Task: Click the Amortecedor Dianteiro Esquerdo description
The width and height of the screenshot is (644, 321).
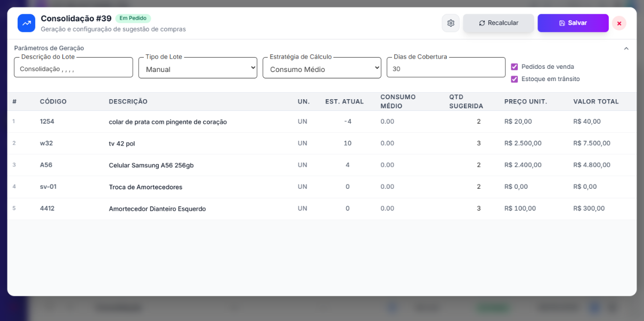Action: coord(157,208)
